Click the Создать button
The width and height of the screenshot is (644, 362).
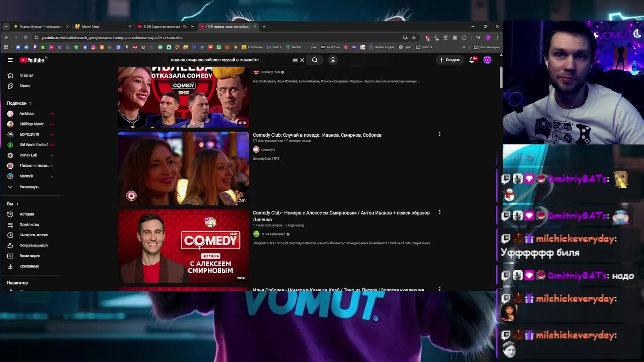[x=449, y=60]
